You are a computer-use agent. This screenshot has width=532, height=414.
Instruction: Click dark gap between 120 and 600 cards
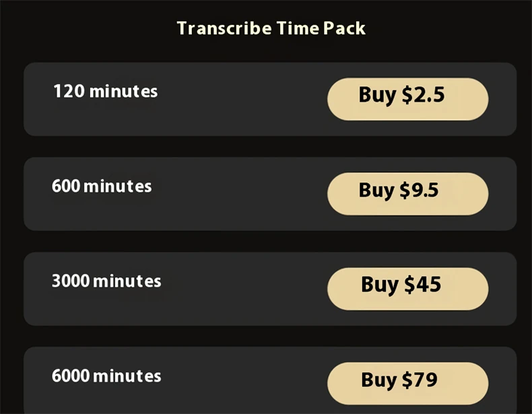tap(270, 147)
